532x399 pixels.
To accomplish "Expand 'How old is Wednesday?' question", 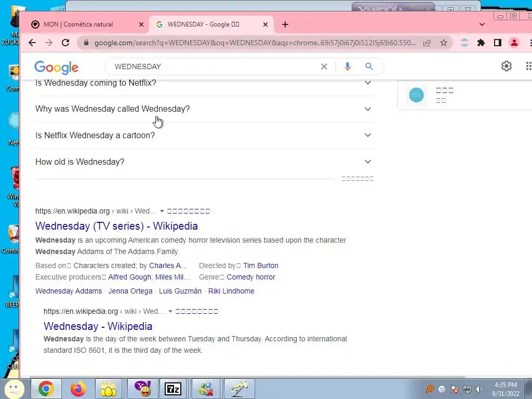I will 204,162.
